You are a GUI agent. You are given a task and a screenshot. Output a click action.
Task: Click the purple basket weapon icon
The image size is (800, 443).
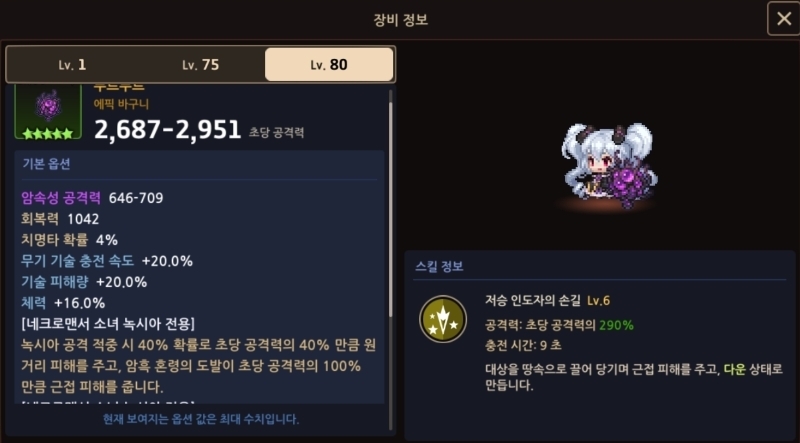(x=48, y=106)
